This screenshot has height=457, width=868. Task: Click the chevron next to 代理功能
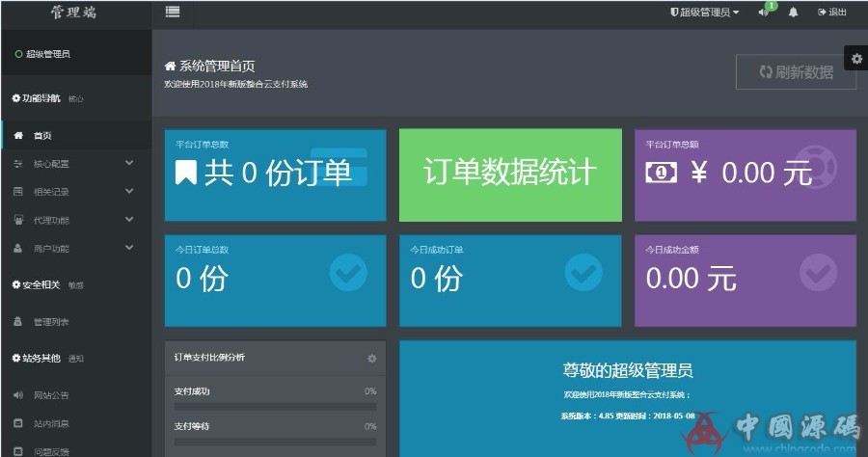(x=129, y=219)
